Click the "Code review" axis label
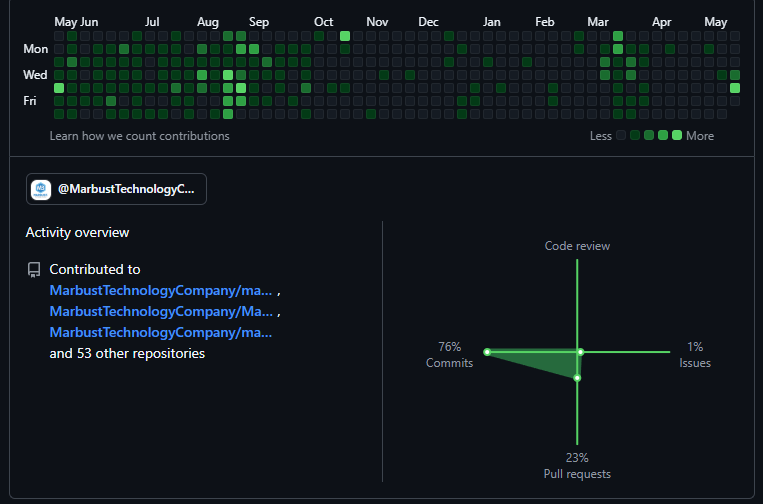This screenshot has height=504, width=763. coord(577,246)
